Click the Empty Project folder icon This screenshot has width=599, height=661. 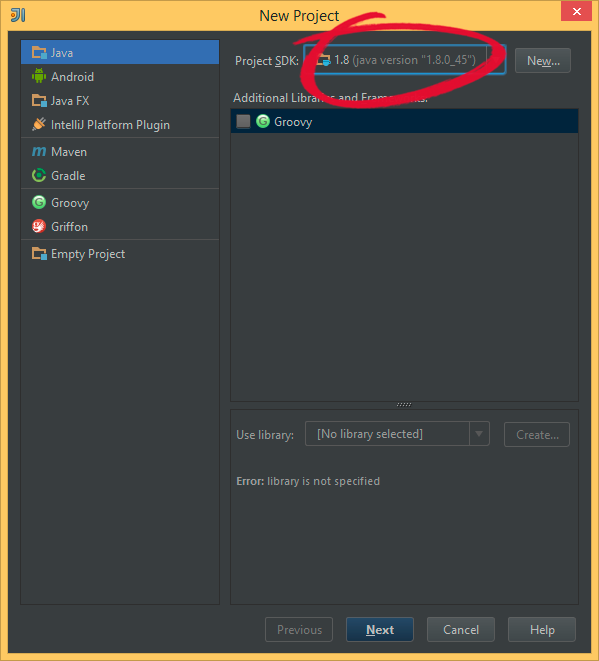[39, 253]
